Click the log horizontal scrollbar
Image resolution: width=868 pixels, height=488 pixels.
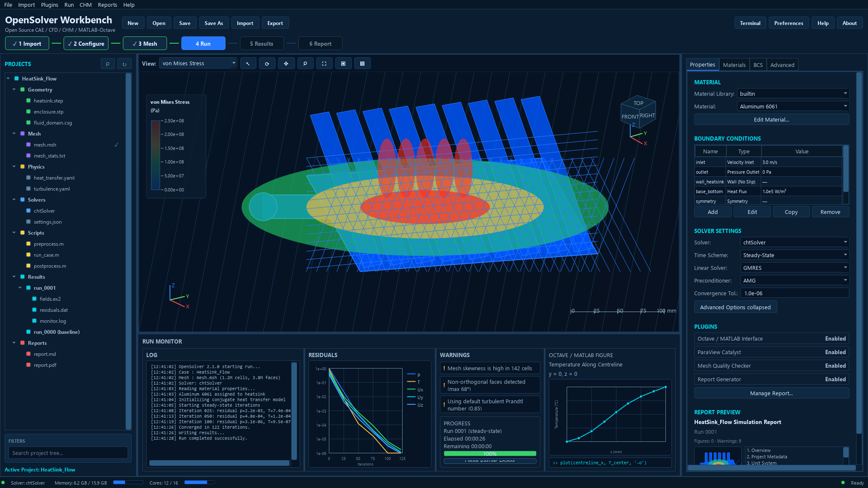coord(220,463)
